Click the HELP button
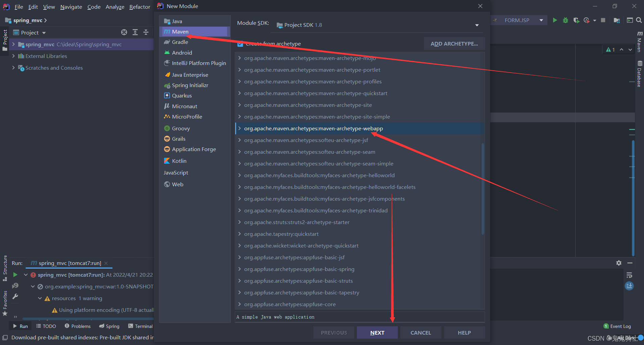Screen dimensions: 644x345 pyautogui.click(x=464, y=333)
